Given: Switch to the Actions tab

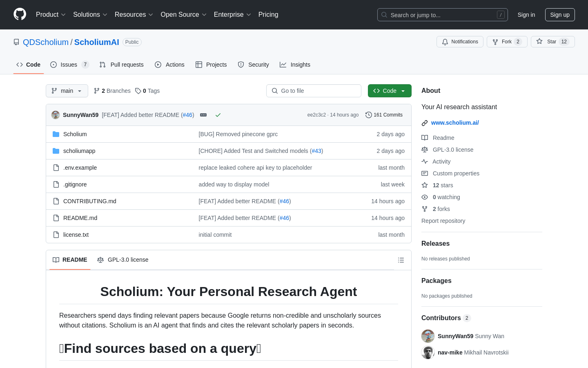Looking at the screenshot, I should click(x=169, y=65).
